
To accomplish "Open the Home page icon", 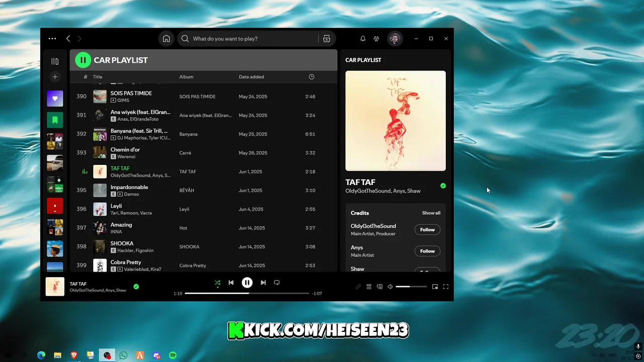I will 166,39.
